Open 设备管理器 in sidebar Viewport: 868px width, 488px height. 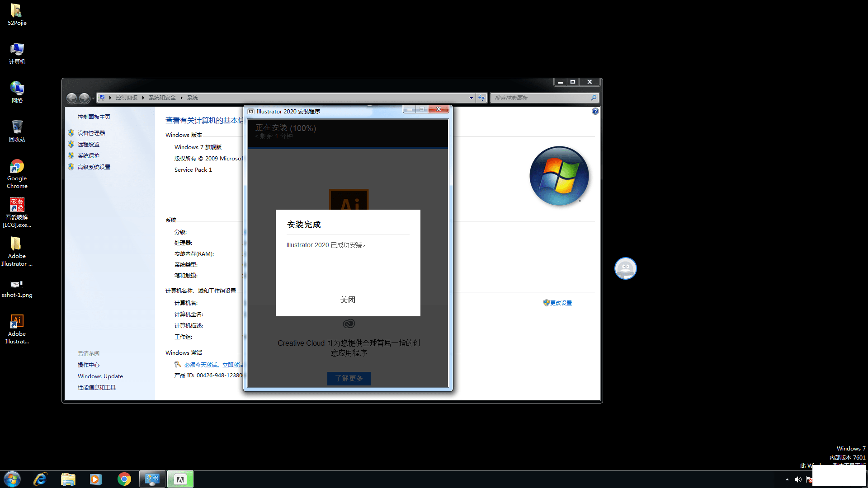91,133
